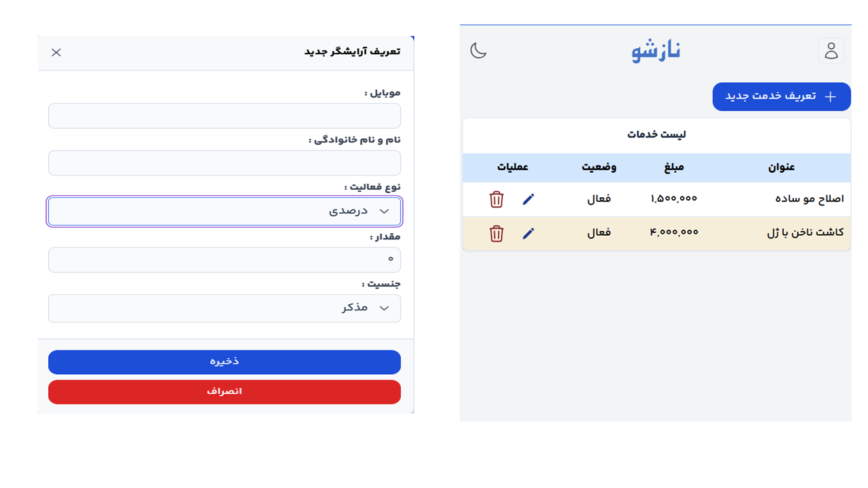Select the مقدار amount field

[224, 260]
